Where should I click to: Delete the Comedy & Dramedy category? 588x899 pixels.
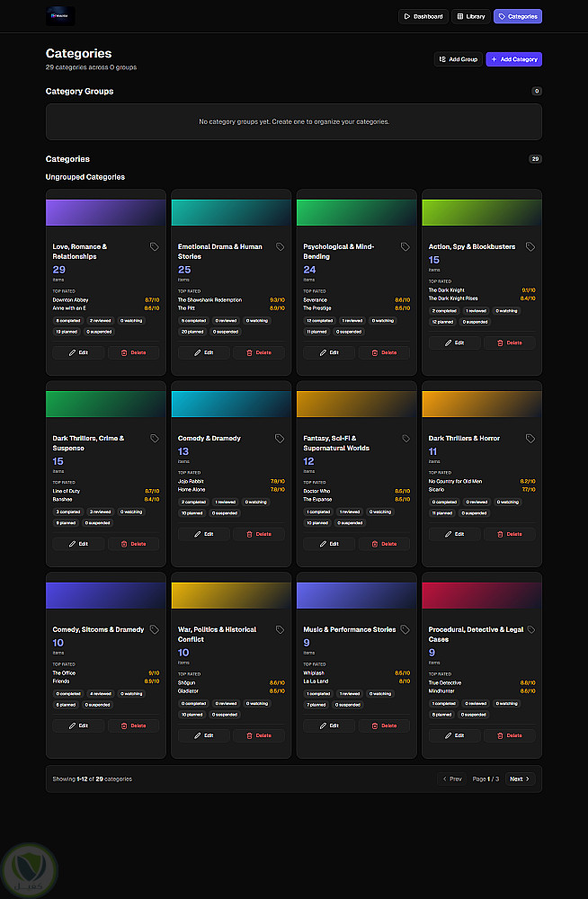[259, 534]
